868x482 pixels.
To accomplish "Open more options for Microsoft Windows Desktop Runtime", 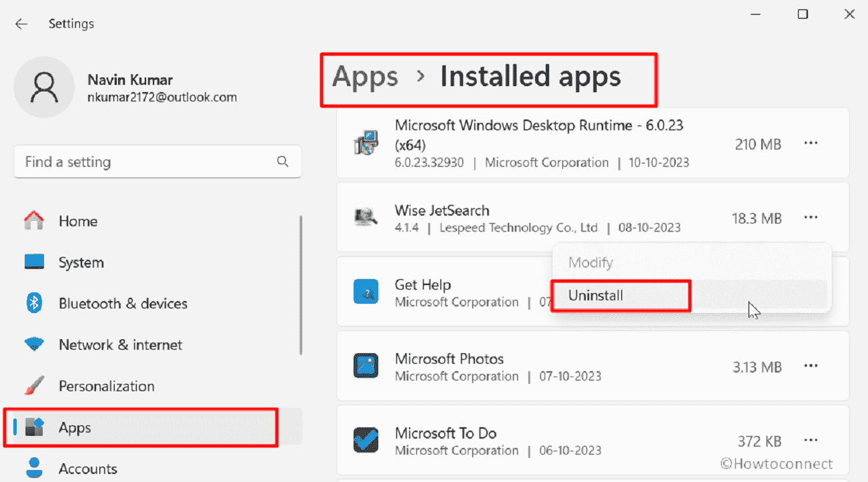I will (811, 144).
